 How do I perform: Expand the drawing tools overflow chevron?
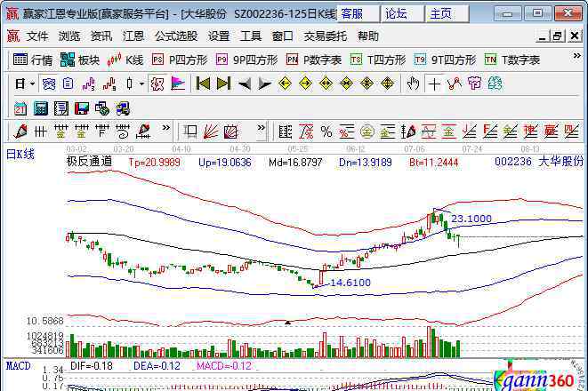(165, 128)
